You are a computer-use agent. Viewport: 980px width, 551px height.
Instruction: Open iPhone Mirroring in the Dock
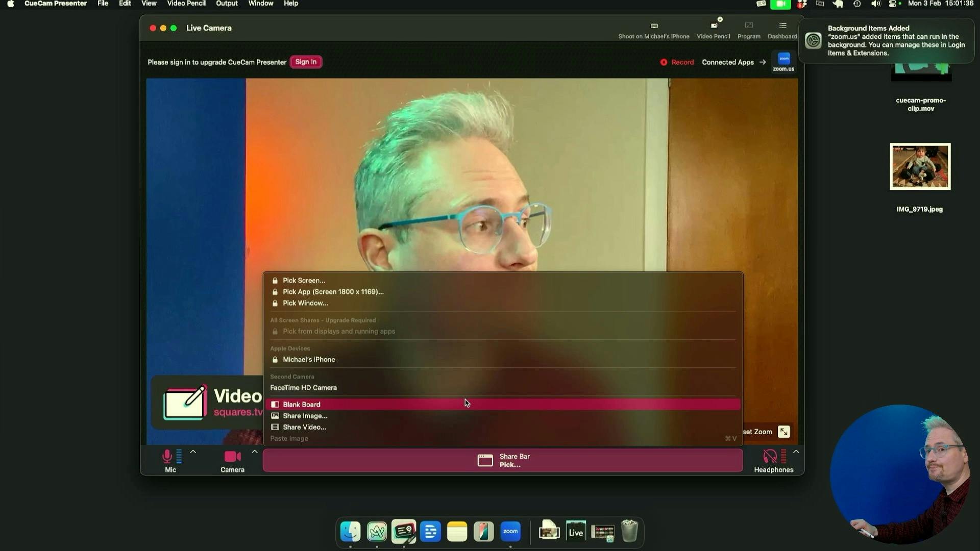click(x=483, y=532)
